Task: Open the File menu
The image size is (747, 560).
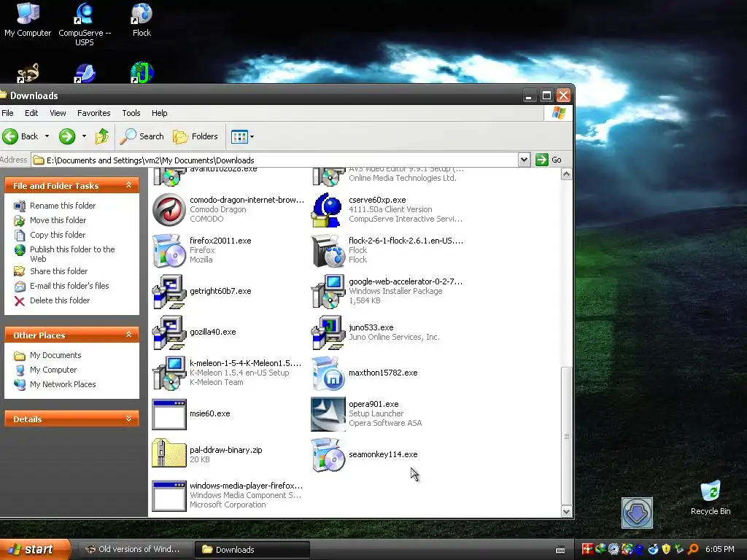Action: [7, 113]
